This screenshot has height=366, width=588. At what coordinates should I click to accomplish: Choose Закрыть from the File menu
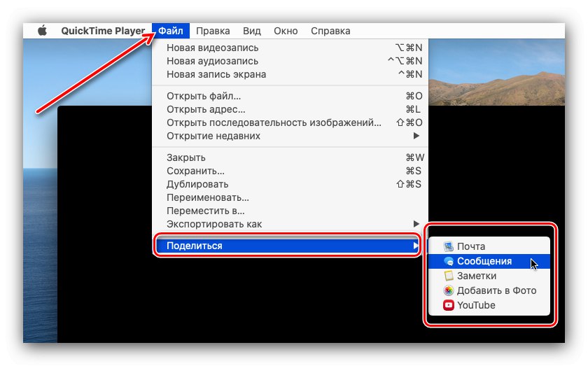pos(290,157)
